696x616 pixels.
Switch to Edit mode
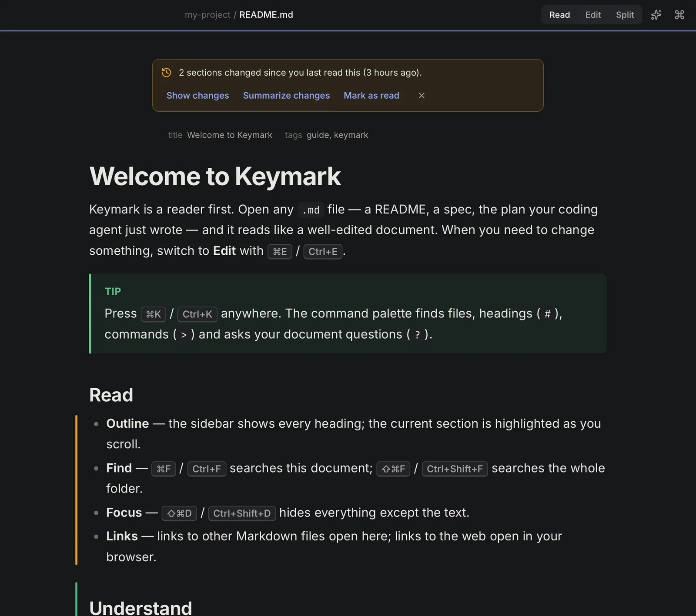point(593,15)
